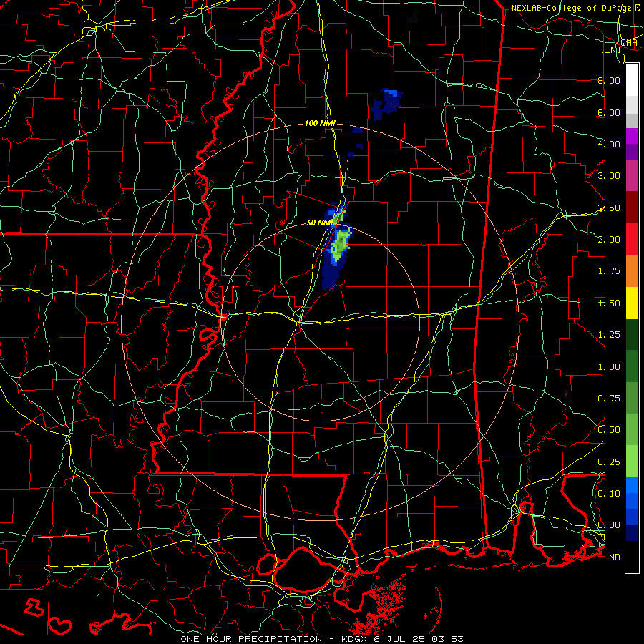Click the [IN] units label
The image size is (644, 644).
[611, 49]
